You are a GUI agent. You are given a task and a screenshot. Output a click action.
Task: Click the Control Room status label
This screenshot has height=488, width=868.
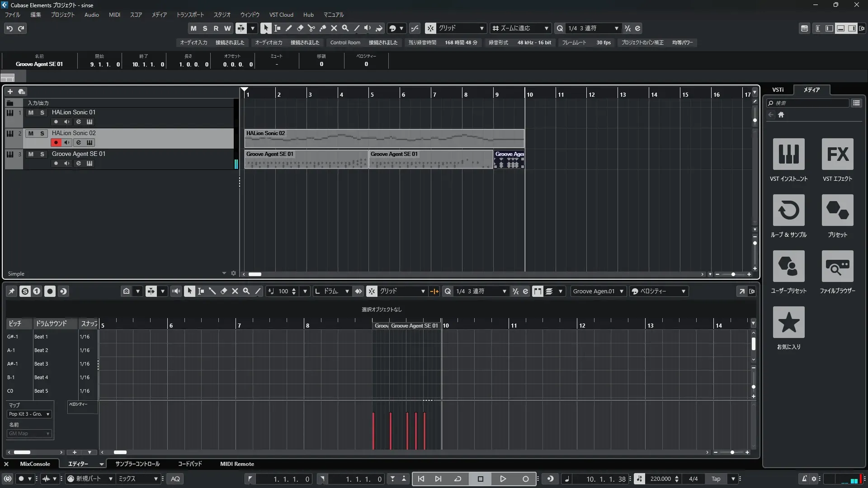point(345,42)
